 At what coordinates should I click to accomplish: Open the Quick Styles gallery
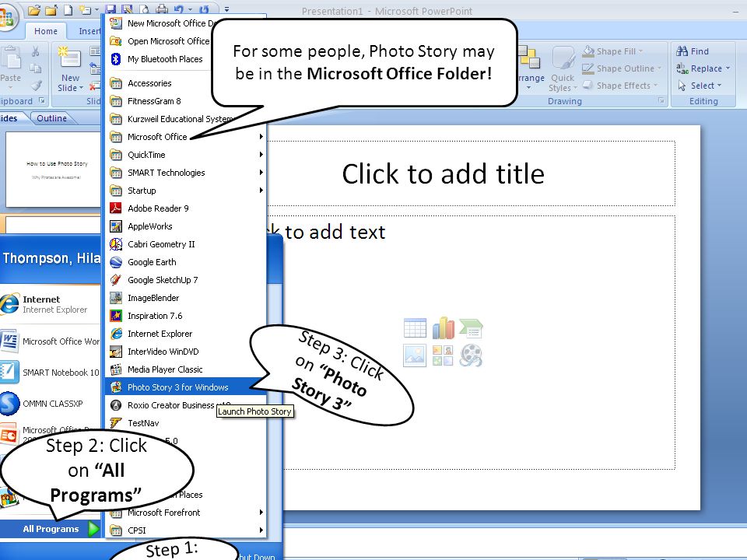(x=563, y=68)
